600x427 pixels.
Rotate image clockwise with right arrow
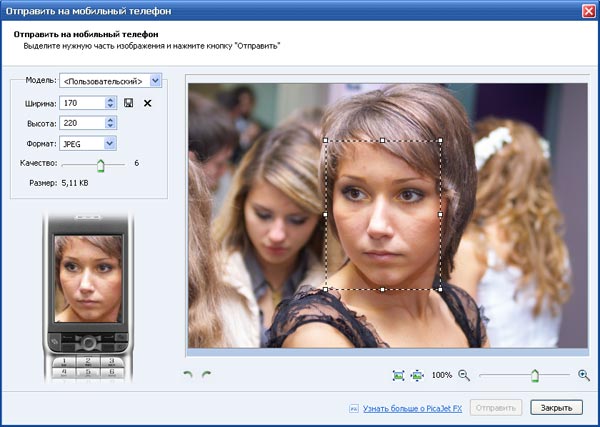pyautogui.click(x=206, y=374)
